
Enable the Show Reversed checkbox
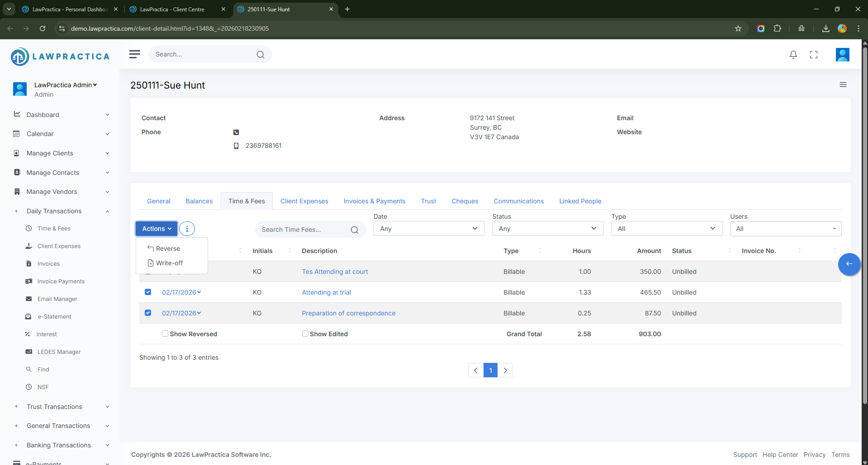[165, 333]
